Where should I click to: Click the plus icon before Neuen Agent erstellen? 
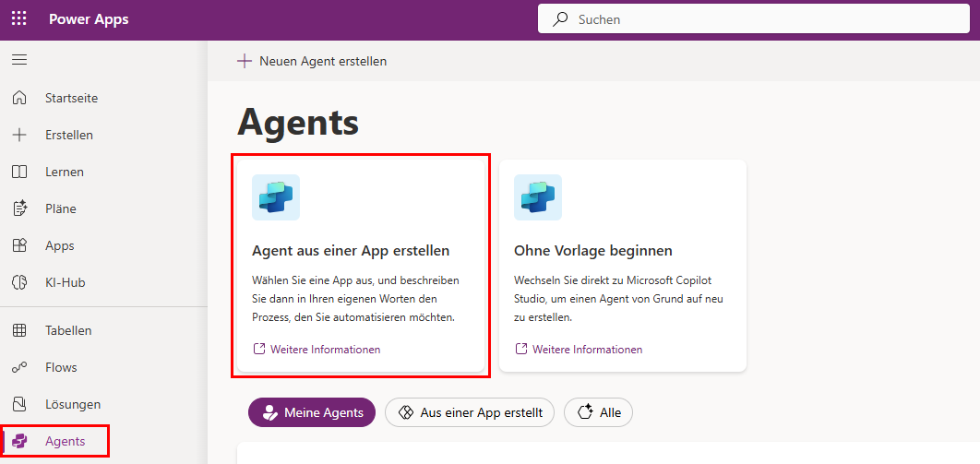(244, 61)
